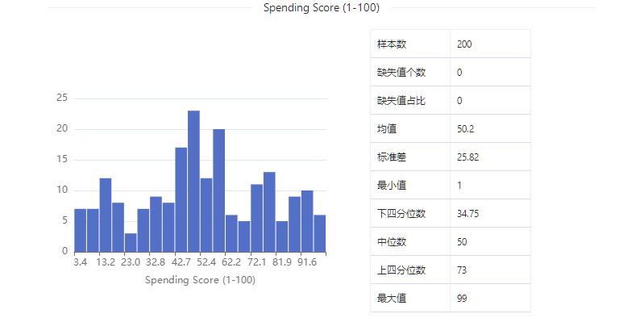Viewport: 644px width, 318px height.
Task: Click the maximum value '99'
Action: click(462, 299)
